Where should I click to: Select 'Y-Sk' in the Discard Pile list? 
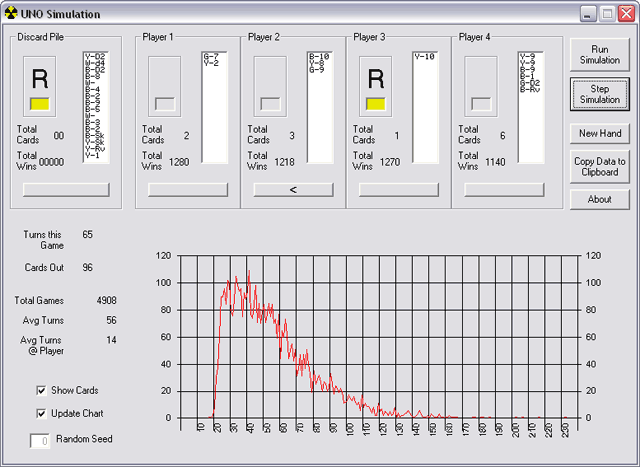click(95, 142)
